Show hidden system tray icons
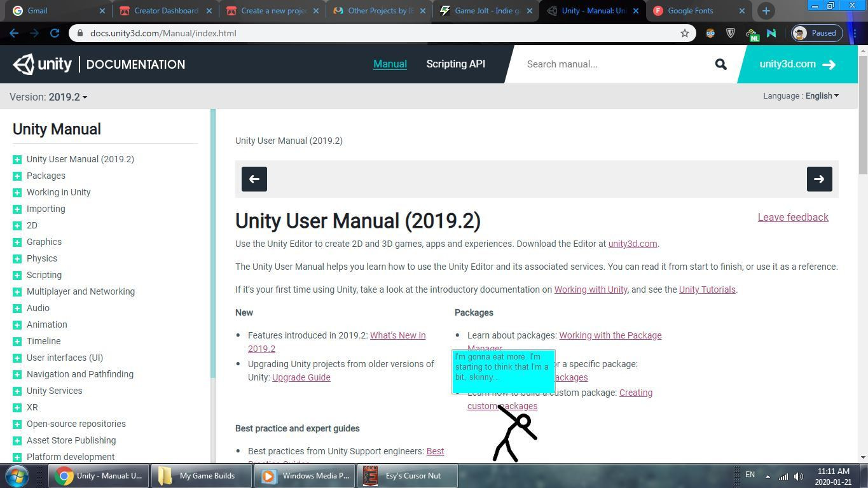The image size is (868, 488). pyautogui.click(x=768, y=476)
